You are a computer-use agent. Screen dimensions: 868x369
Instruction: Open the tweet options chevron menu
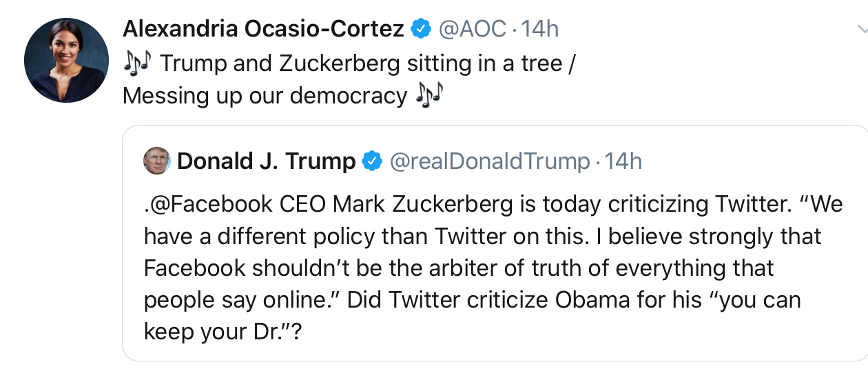(x=861, y=29)
